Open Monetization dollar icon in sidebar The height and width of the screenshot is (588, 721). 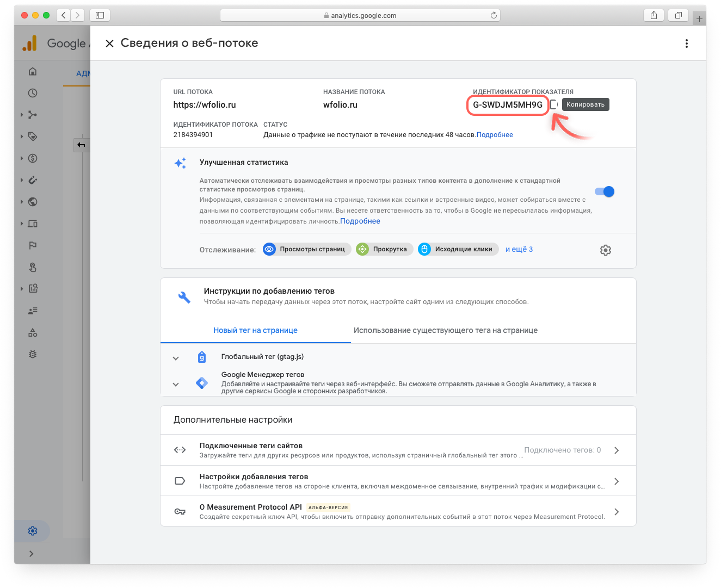pyautogui.click(x=33, y=158)
